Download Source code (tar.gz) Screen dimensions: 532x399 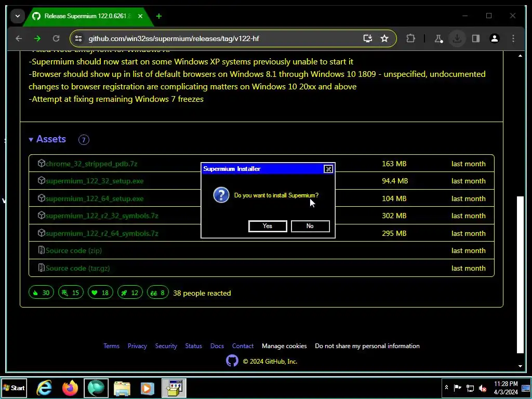click(78, 269)
